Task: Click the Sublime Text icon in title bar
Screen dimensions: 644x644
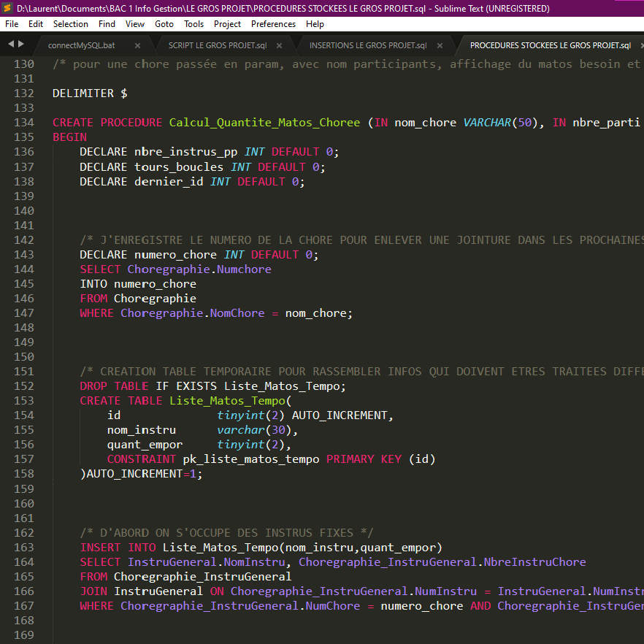Action: pos(7,8)
